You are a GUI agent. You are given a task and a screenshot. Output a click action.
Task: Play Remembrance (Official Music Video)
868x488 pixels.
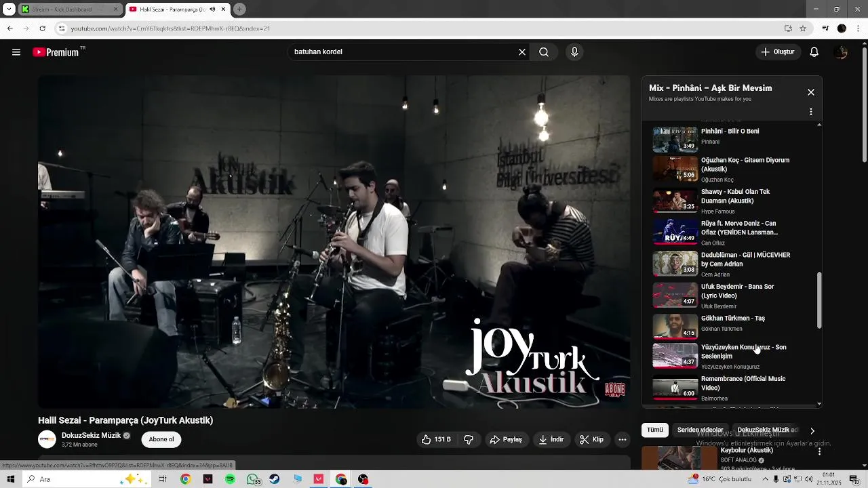pos(732,388)
